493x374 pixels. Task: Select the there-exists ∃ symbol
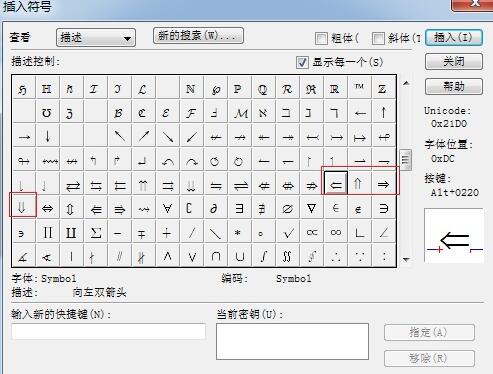[x=239, y=208]
